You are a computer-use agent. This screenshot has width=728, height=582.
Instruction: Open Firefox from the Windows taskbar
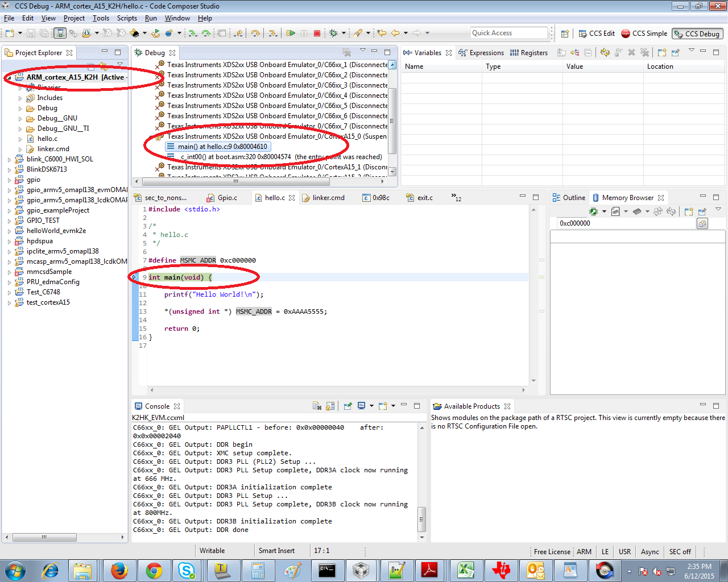(x=119, y=570)
